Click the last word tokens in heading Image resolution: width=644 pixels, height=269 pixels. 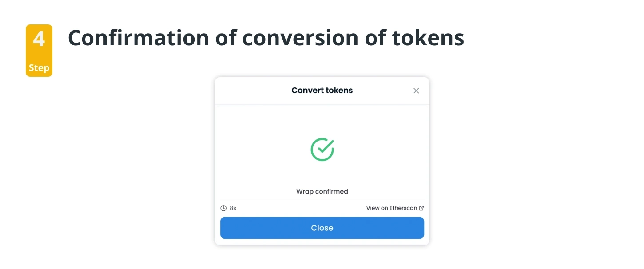[428, 38]
